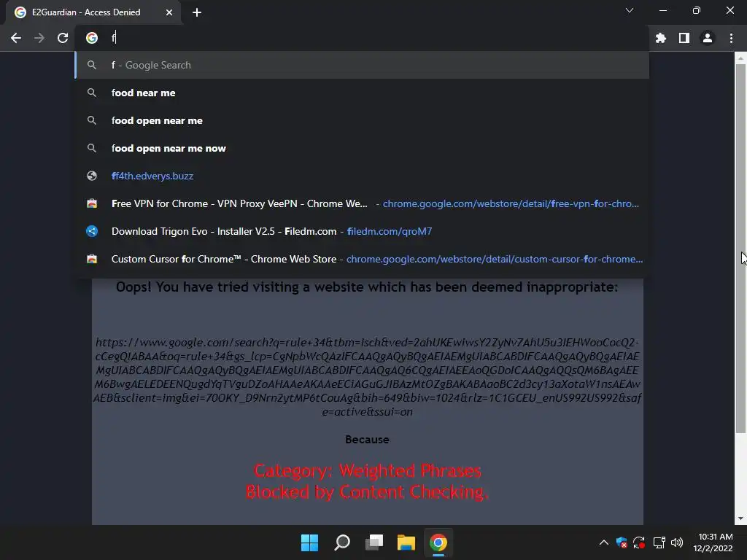Open the volume speaker tray icon
Image resolution: width=747 pixels, height=560 pixels.
tap(677, 542)
